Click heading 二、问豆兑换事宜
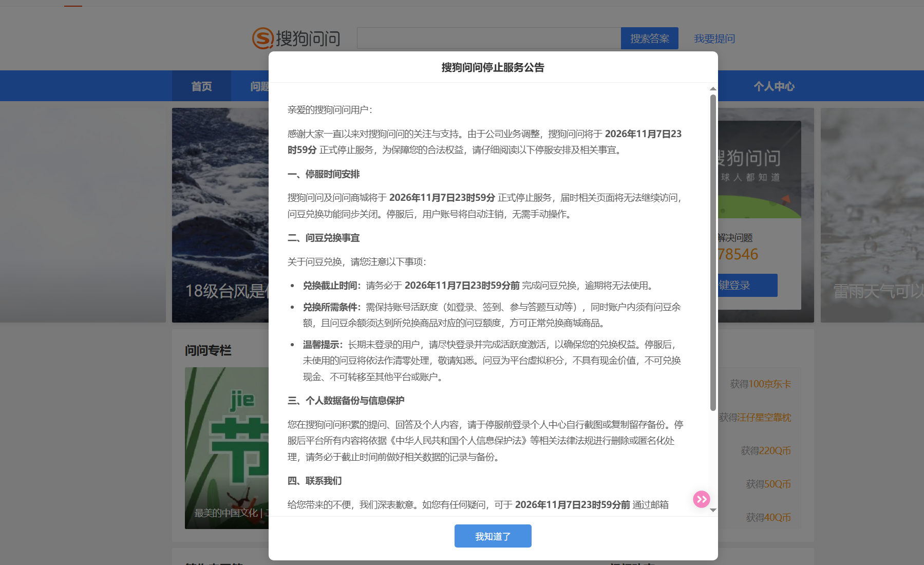 point(324,238)
